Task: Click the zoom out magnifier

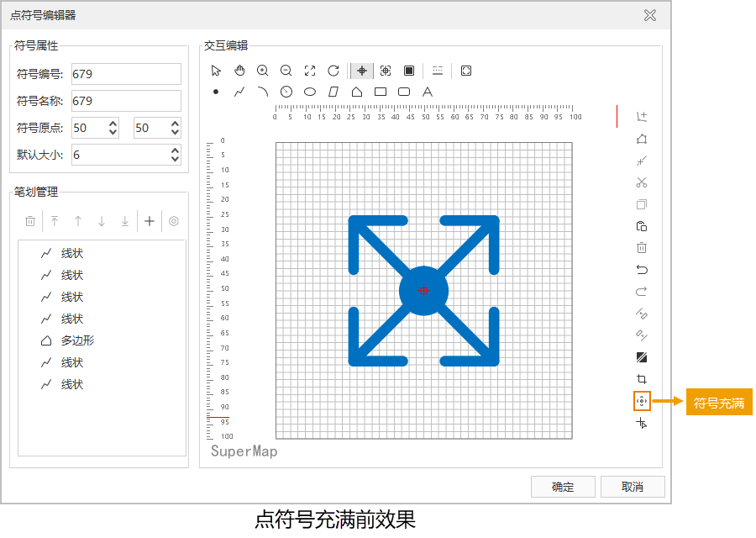Action: [286, 71]
